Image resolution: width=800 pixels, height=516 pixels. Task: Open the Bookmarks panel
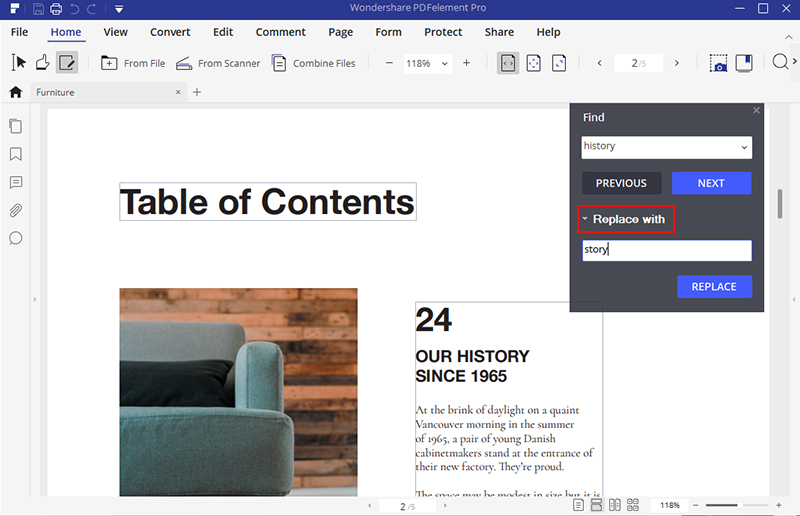pyautogui.click(x=16, y=154)
